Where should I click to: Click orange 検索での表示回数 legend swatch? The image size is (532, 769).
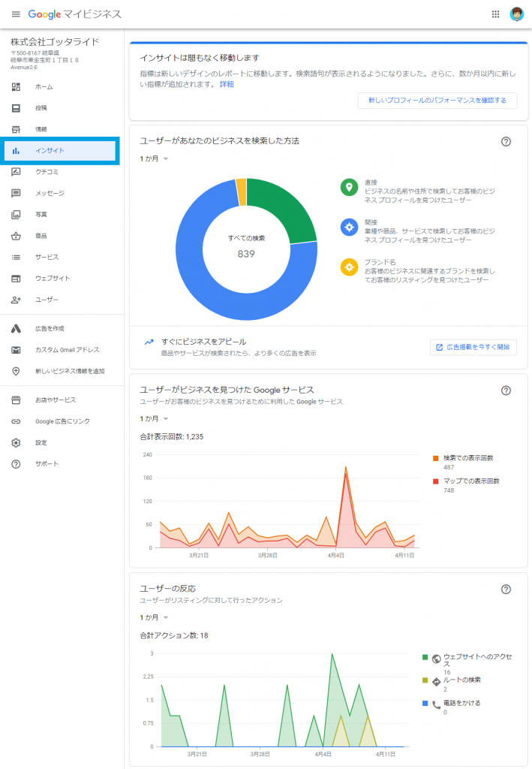pos(435,458)
